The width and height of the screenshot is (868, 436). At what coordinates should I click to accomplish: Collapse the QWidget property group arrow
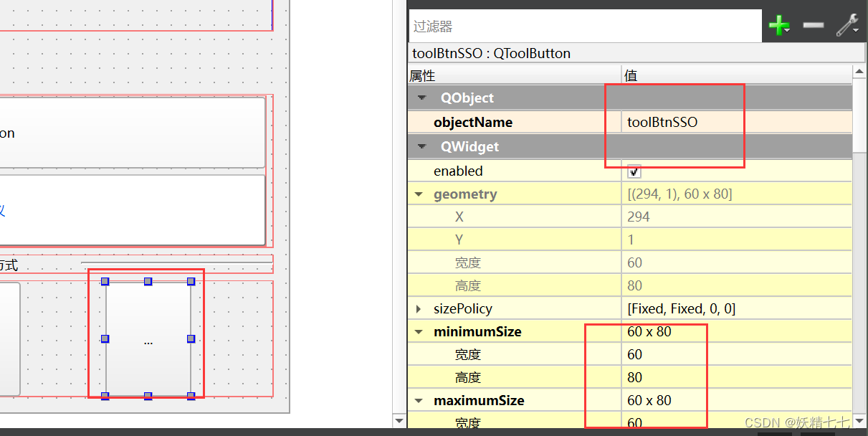pyautogui.click(x=422, y=146)
